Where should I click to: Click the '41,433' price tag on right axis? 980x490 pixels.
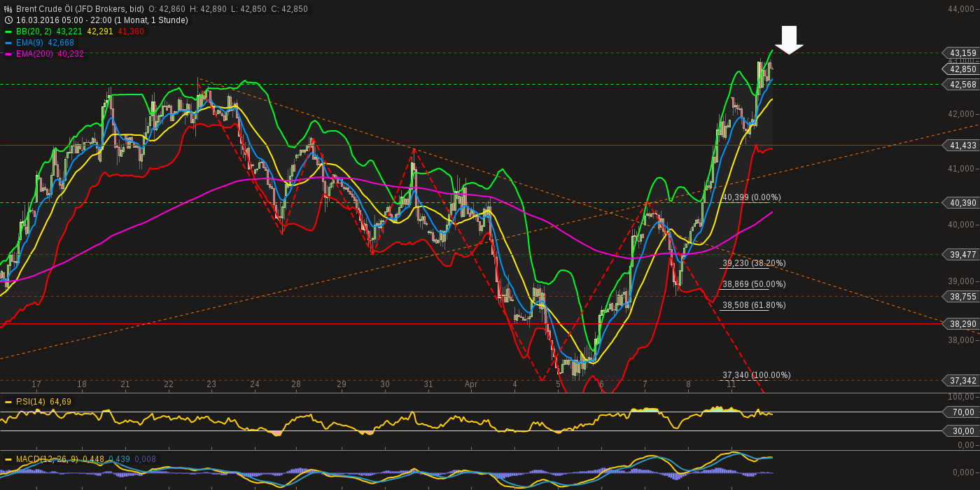click(x=962, y=146)
